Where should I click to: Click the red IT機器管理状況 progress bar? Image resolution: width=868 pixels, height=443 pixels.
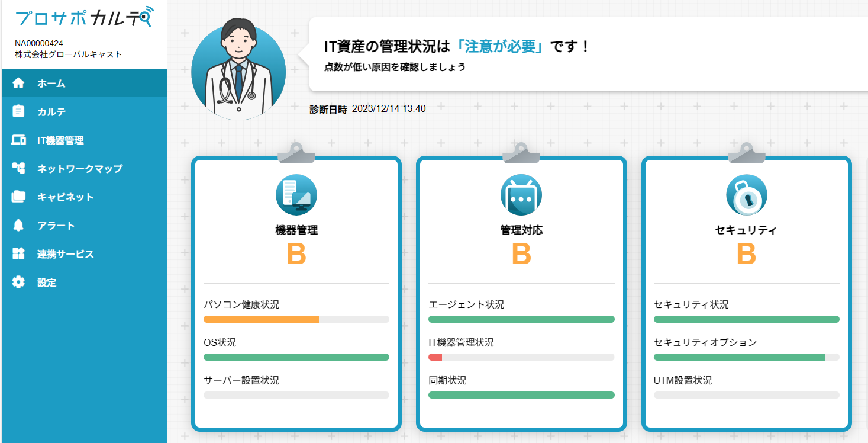[x=435, y=357]
